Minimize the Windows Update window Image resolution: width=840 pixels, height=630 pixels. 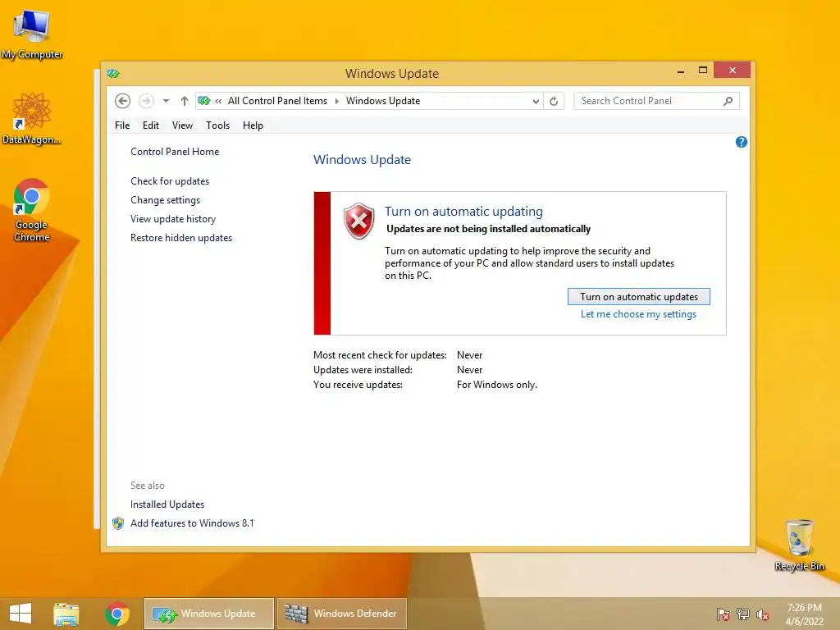[x=681, y=71]
